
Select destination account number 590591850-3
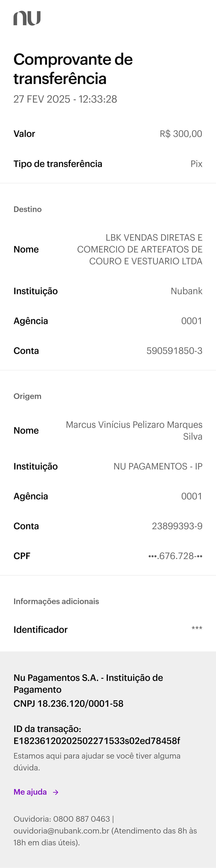(x=174, y=351)
